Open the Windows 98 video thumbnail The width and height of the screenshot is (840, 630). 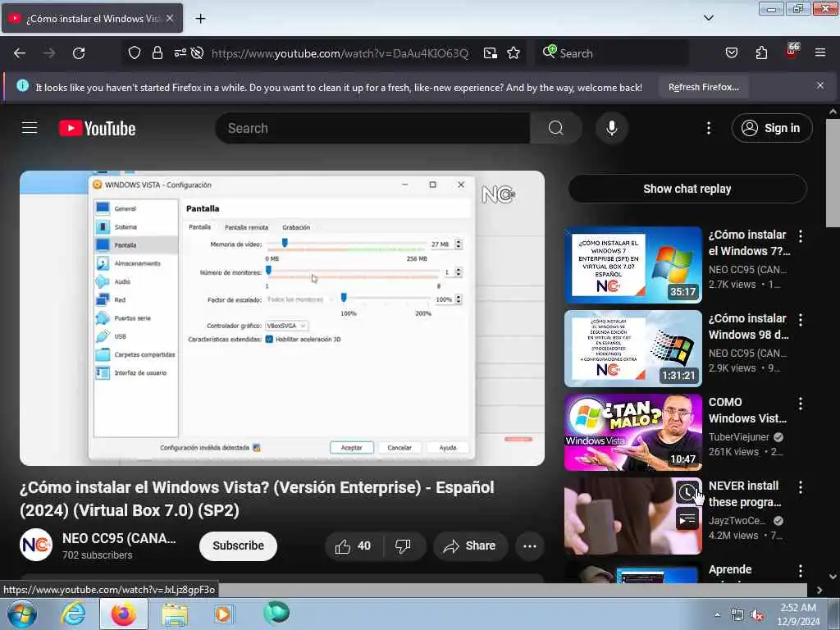[x=633, y=348]
